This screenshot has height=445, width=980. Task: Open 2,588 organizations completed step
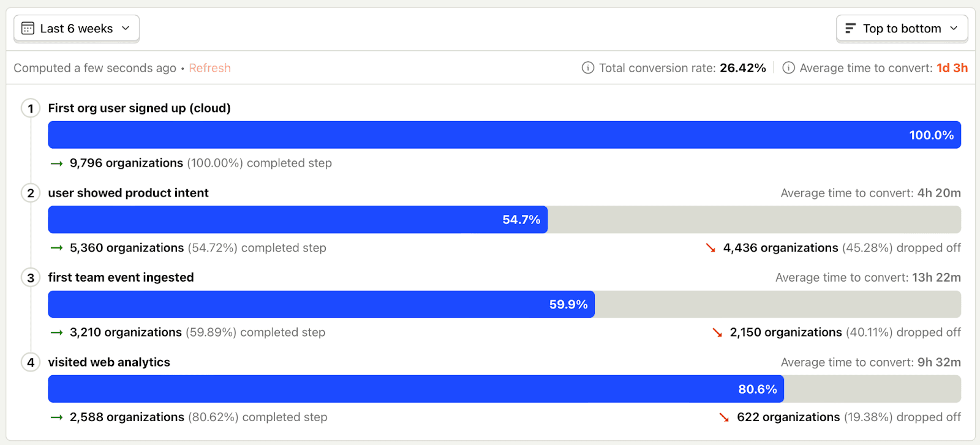pyautogui.click(x=127, y=417)
